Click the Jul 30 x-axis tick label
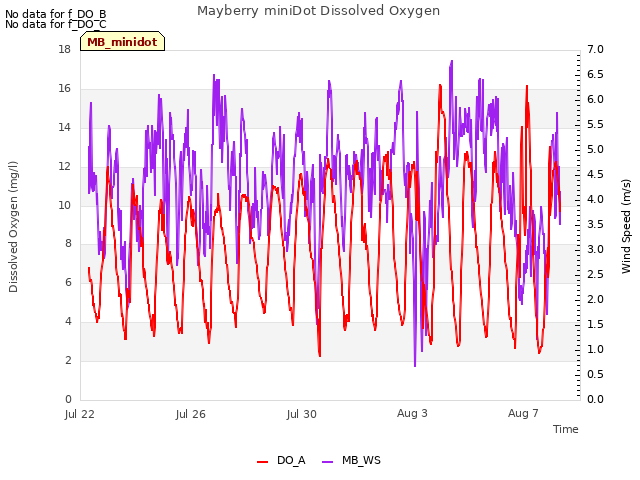The height and width of the screenshot is (480, 640). click(x=302, y=414)
